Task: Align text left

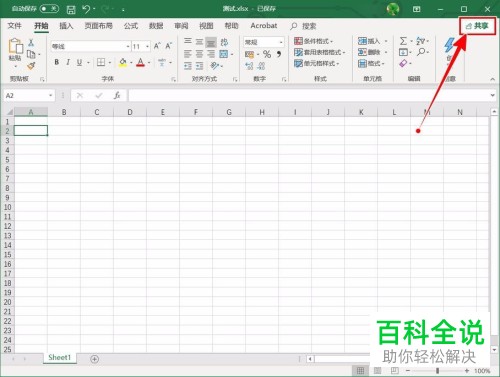Action: pos(188,53)
